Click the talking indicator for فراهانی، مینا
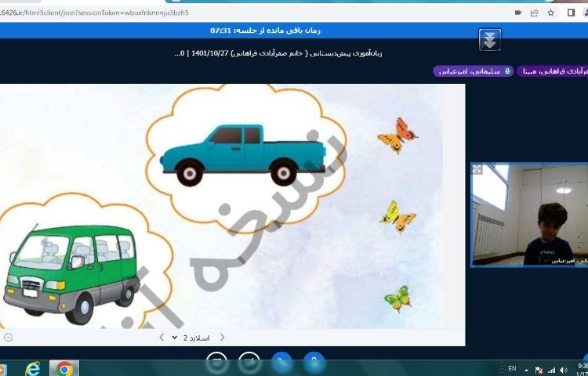The width and height of the screenshot is (588, 376). [552, 71]
